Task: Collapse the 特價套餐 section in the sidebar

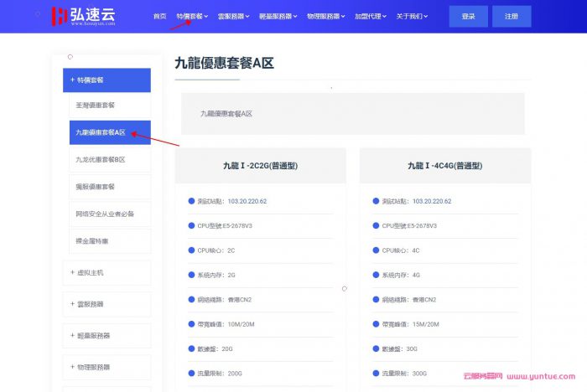Action: point(106,80)
